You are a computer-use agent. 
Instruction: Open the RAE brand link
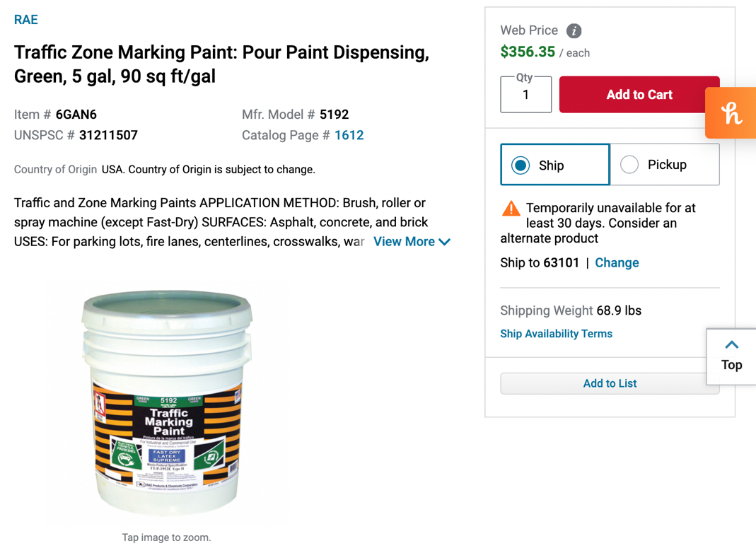point(26,20)
